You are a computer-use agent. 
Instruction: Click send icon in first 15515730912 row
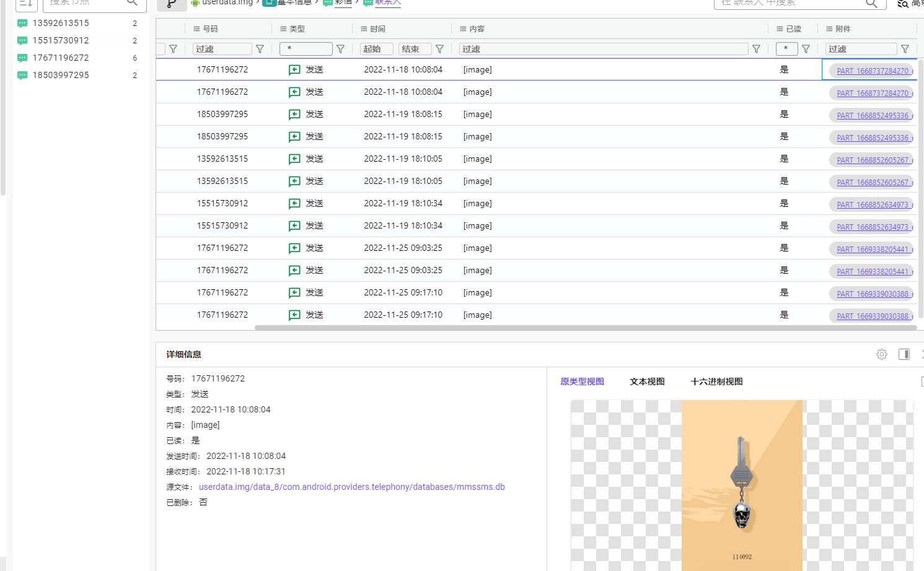(x=295, y=204)
